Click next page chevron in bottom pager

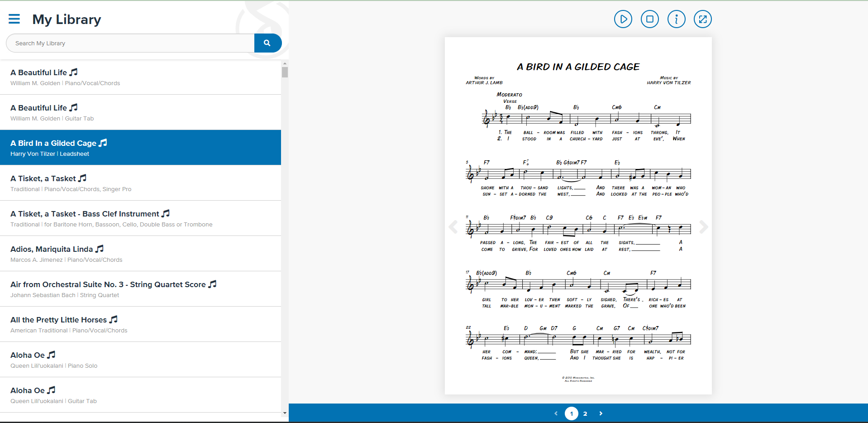tap(601, 413)
